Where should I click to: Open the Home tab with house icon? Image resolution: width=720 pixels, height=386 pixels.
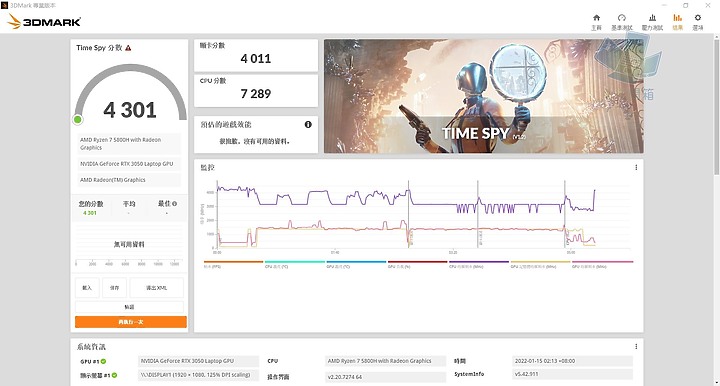click(596, 22)
